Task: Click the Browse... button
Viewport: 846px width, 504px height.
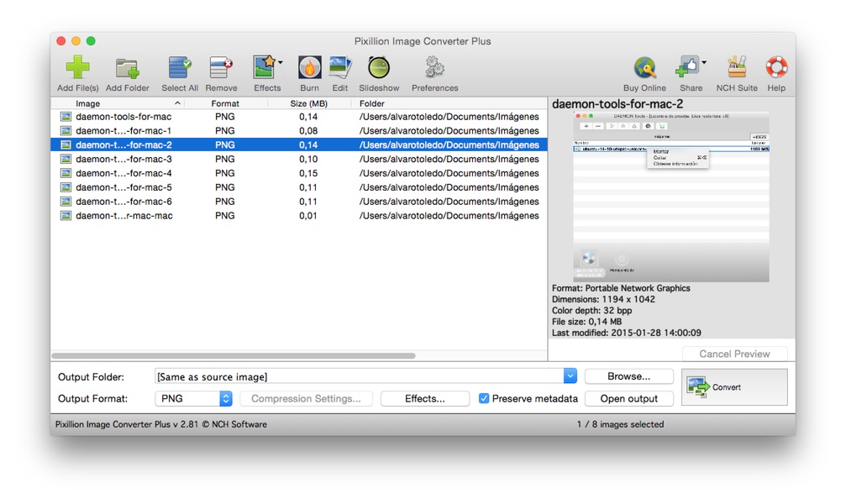Action: pos(628,376)
